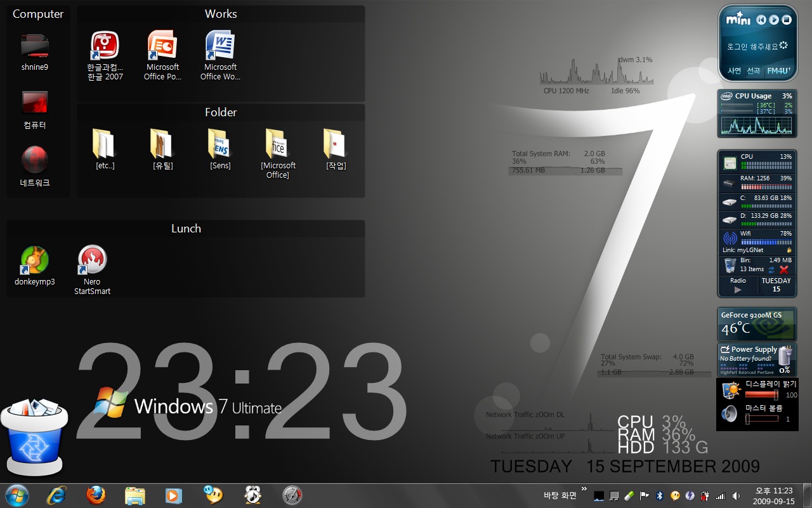Open the taskbar clock 오후 11:23
812x508 pixels.
click(774, 496)
